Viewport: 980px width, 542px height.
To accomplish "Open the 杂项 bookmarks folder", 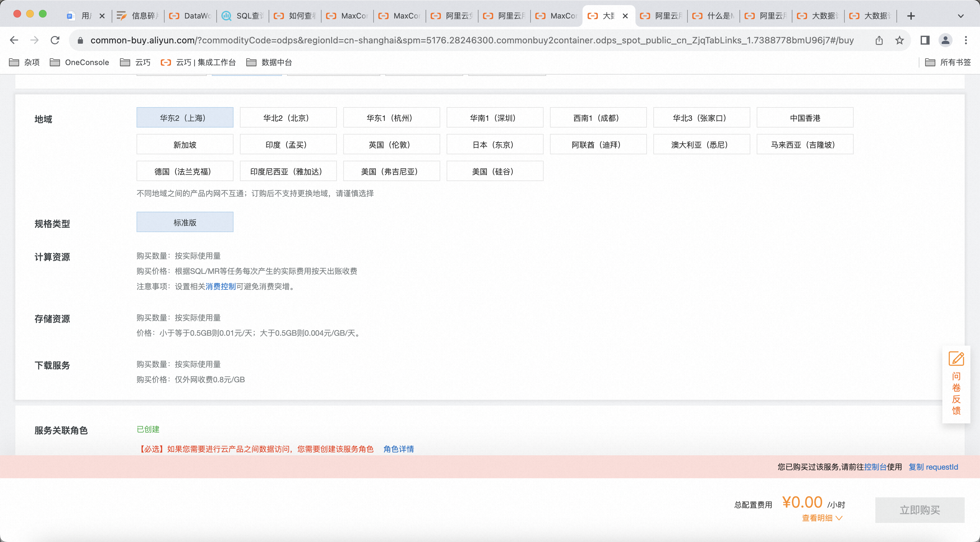I will tap(24, 62).
